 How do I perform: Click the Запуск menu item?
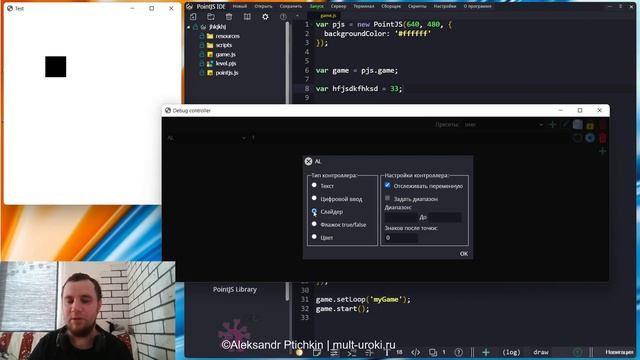click(316, 7)
